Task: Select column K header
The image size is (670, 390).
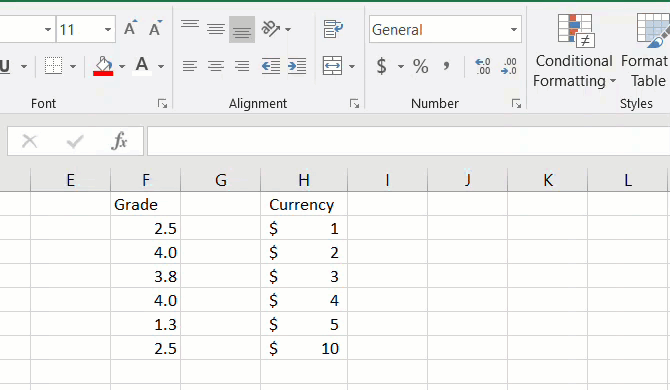Action: click(x=548, y=180)
